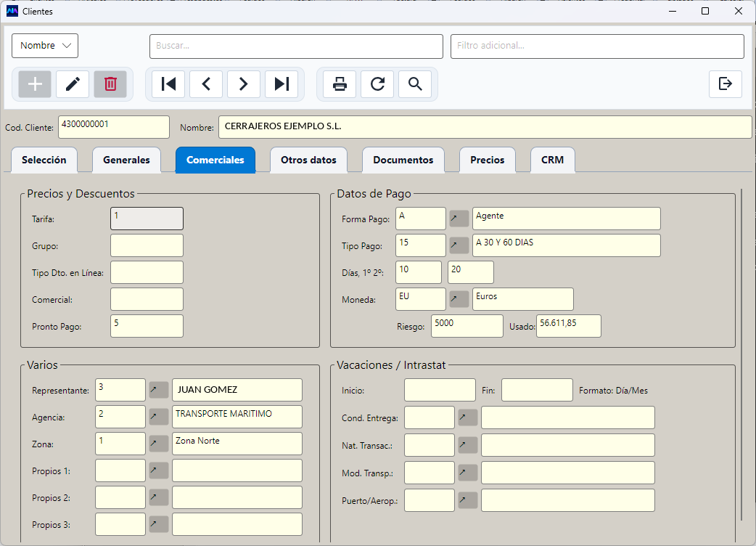Click the Grupo input field
The width and height of the screenshot is (756, 546).
147,245
